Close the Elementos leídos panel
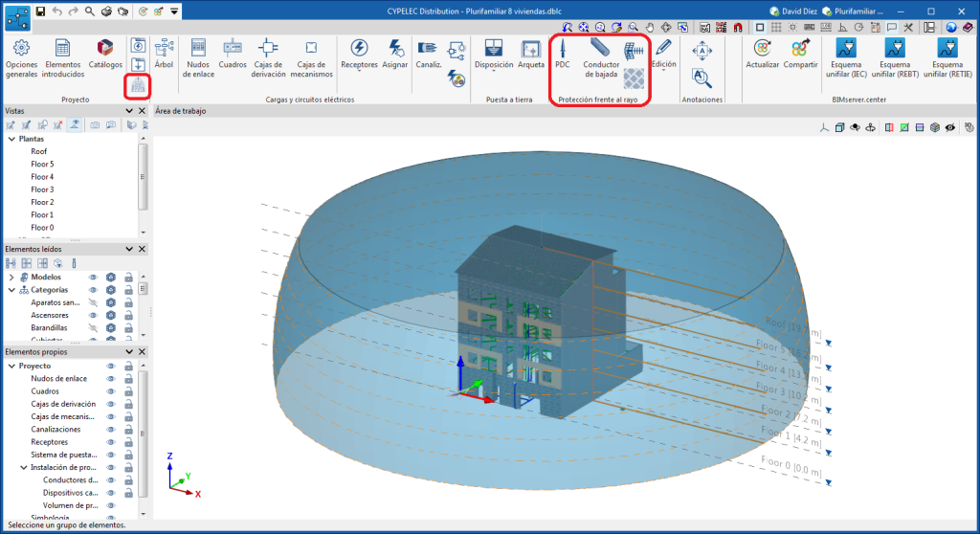This screenshot has height=534, width=980. (142, 249)
